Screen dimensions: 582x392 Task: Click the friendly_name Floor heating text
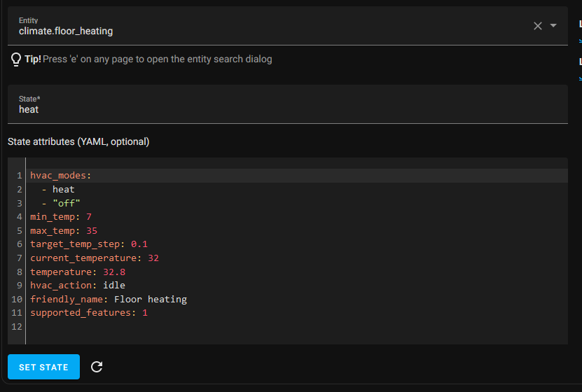[x=151, y=299]
